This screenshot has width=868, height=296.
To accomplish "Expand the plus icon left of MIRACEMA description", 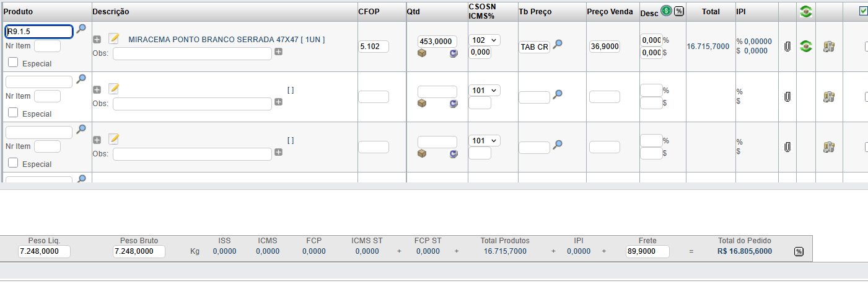I will click(97, 39).
